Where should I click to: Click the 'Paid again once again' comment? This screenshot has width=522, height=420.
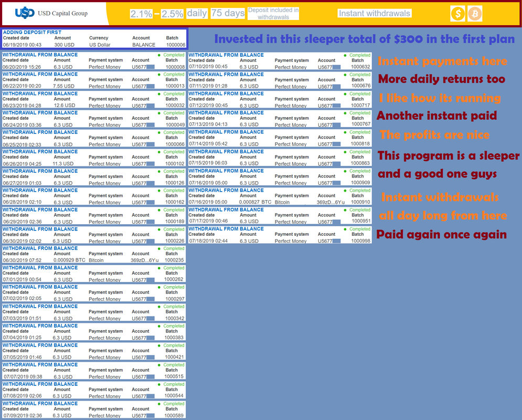[x=441, y=235]
